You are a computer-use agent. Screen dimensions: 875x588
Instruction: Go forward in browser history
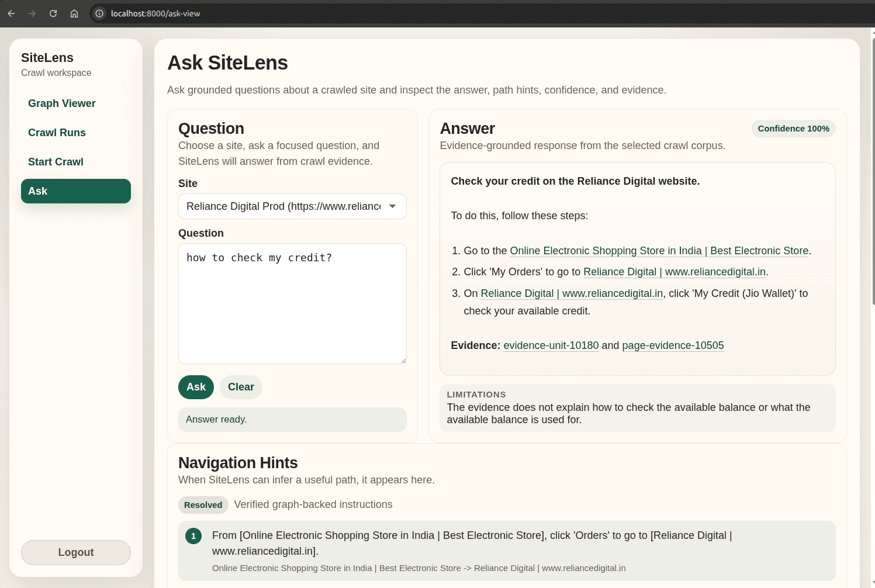pos(32,13)
